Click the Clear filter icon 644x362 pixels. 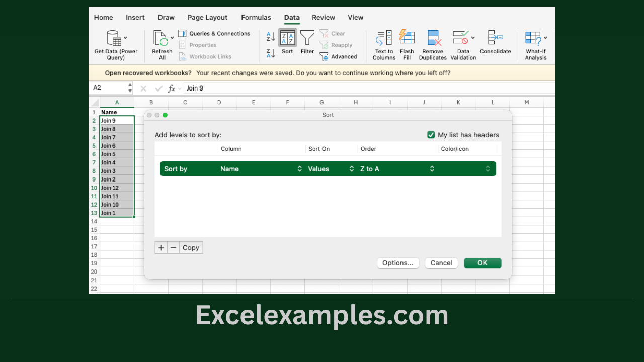333,33
